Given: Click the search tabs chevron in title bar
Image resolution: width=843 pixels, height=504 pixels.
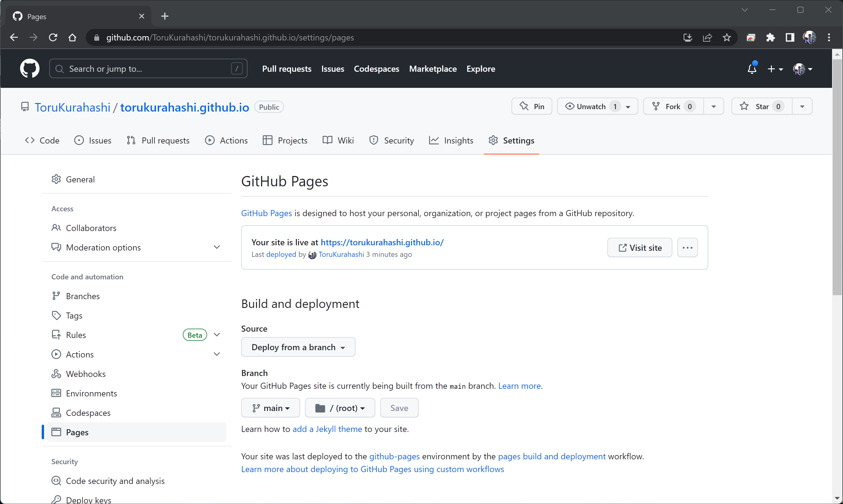Looking at the screenshot, I should coord(744,10).
